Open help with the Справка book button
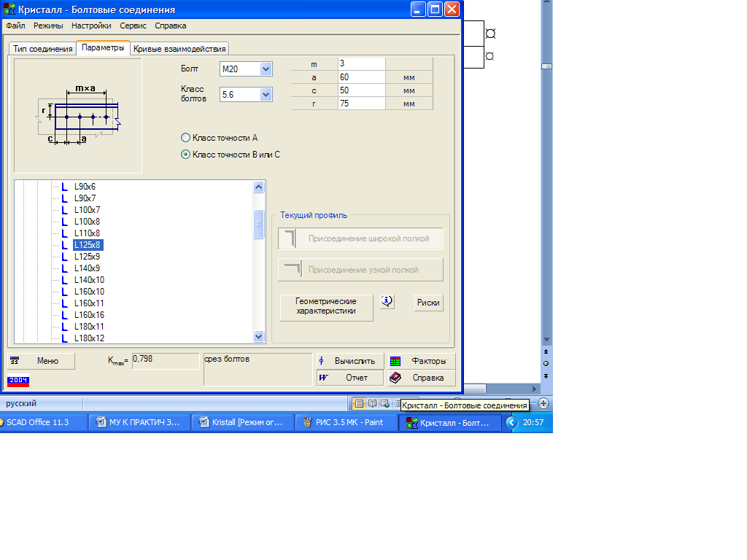Image resolution: width=747 pixels, height=560 pixels. [x=422, y=378]
